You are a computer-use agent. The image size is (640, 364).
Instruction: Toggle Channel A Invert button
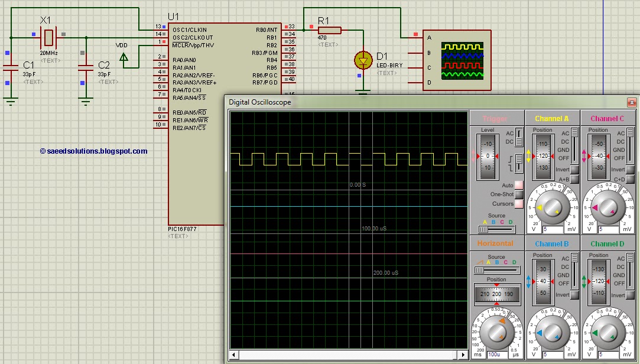574,170
